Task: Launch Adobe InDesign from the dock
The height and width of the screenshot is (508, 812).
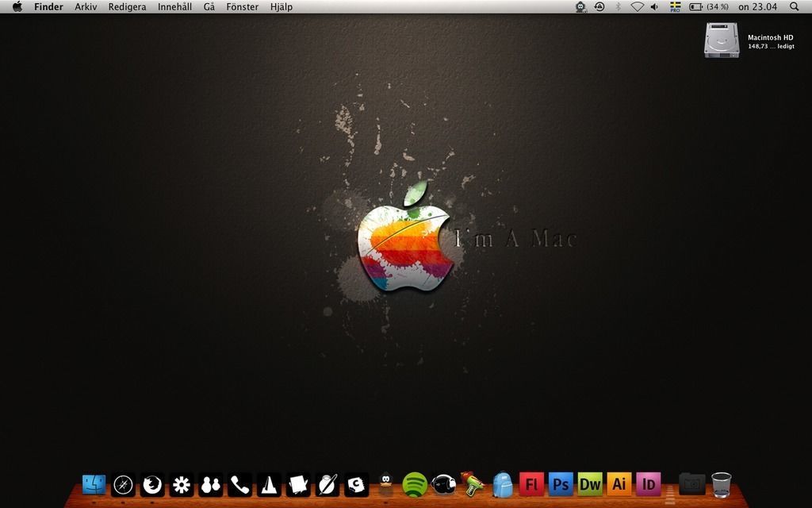Action: coord(649,484)
